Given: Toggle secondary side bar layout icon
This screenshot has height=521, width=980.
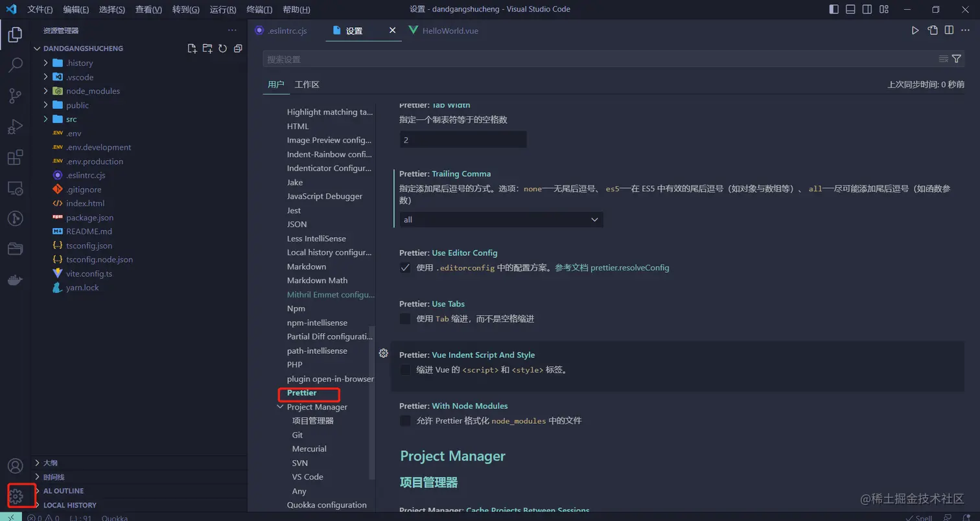Looking at the screenshot, I should click(866, 9).
